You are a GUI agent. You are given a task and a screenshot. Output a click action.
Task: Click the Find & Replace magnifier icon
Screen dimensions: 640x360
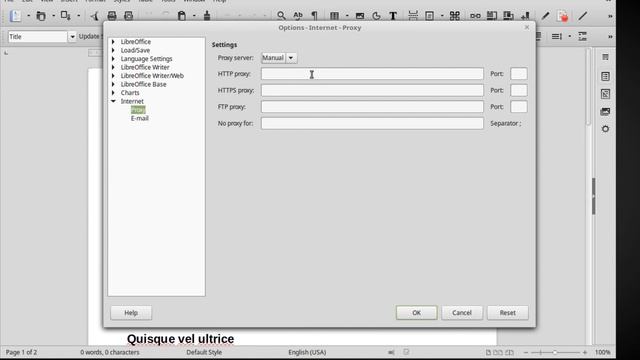pos(281,16)
